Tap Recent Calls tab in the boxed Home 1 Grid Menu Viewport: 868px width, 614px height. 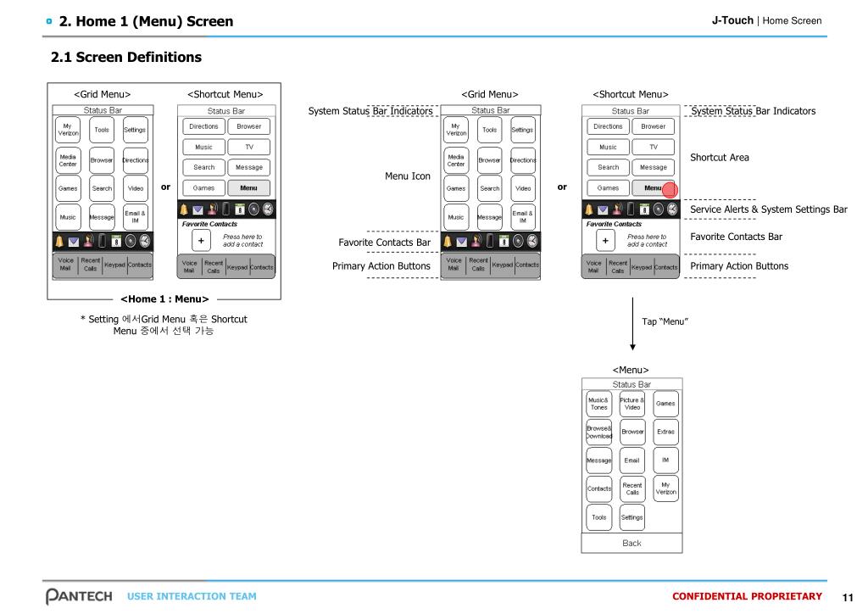click(x=90, y=265)
